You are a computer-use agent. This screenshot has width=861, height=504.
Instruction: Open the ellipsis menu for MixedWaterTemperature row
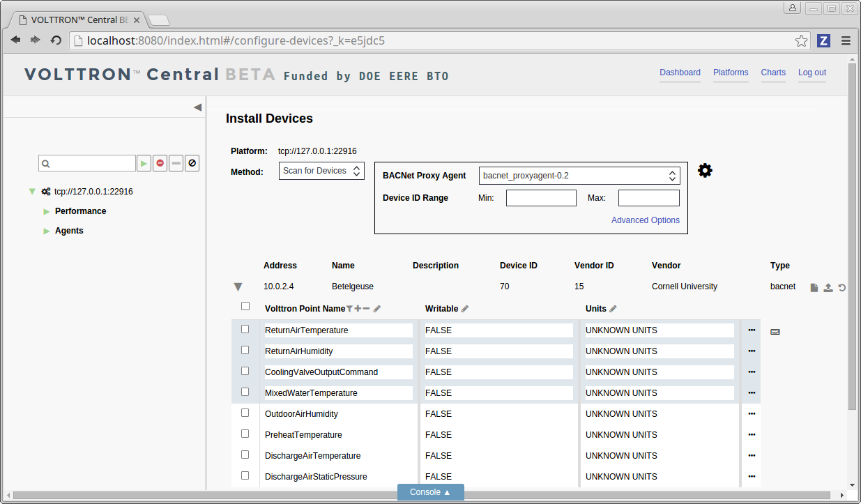click(x=752, y=393)
